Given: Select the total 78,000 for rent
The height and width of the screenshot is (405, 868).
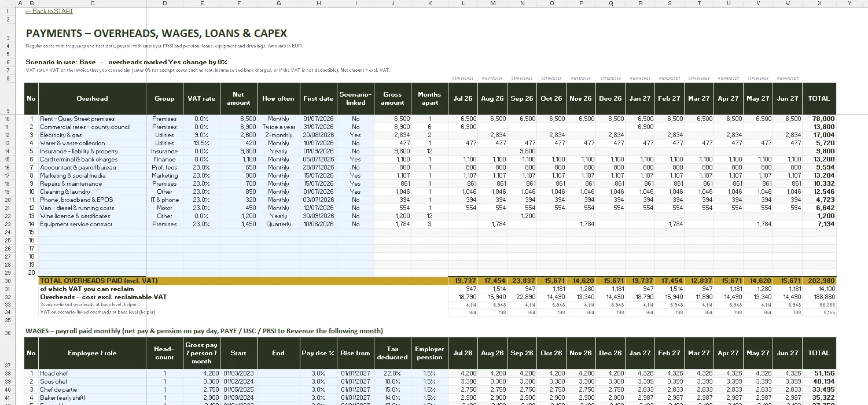Looking at the screenshot, I should point(819,119).
